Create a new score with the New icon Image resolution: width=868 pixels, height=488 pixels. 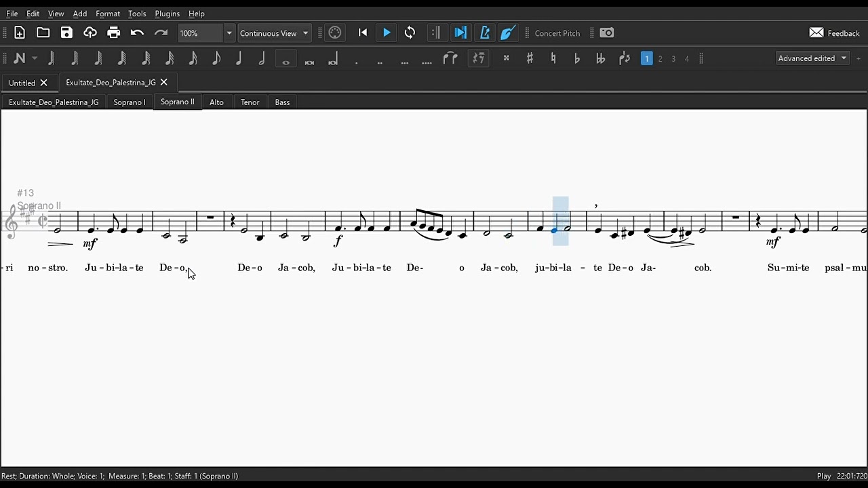tap(20, 33)
